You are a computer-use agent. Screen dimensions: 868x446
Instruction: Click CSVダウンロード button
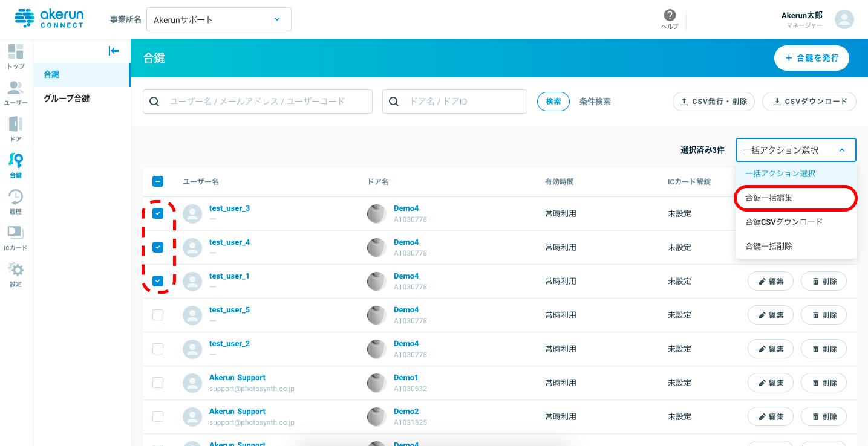click(809, 102)
